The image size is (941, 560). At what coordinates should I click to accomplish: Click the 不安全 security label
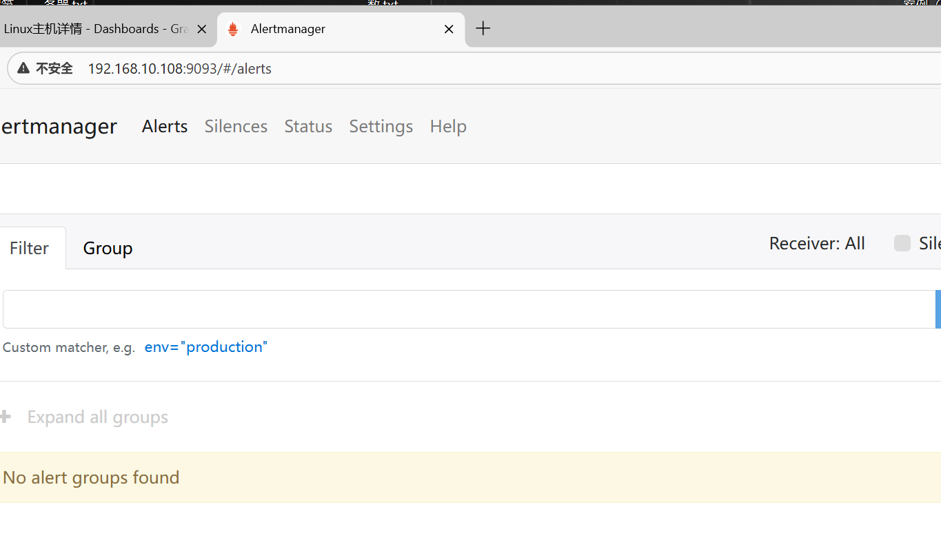click(54, 68)
